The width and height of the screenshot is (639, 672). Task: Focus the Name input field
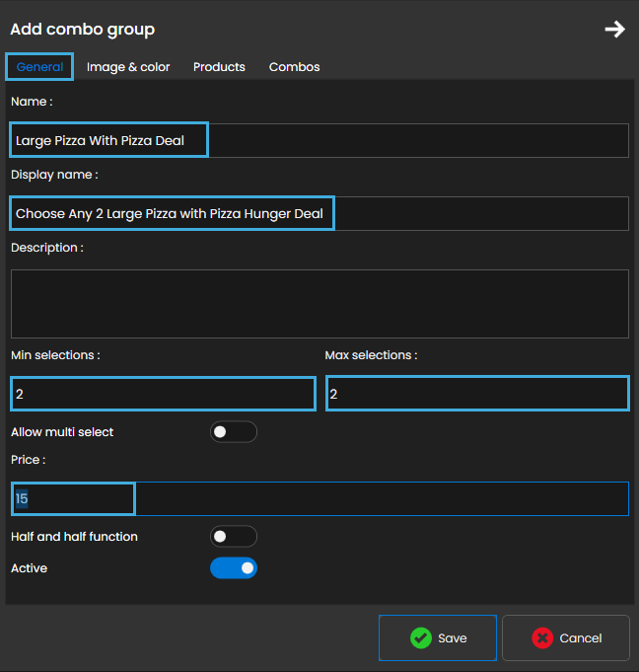coord(319,140)
